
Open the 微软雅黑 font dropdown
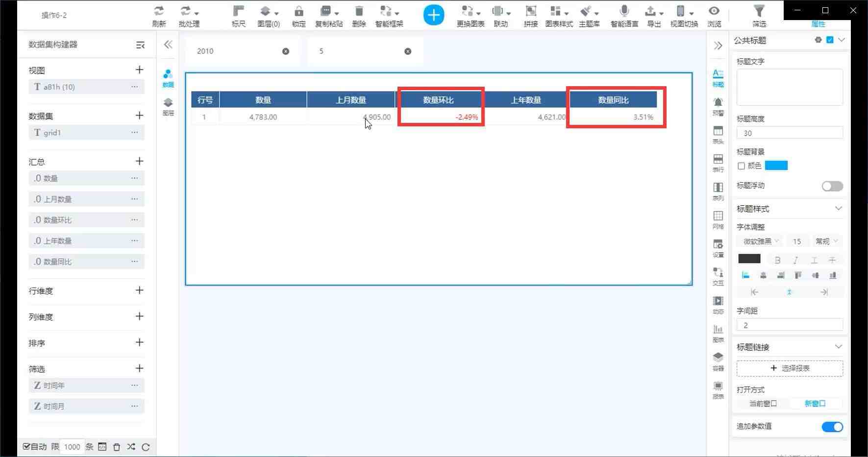pos(761,241)
